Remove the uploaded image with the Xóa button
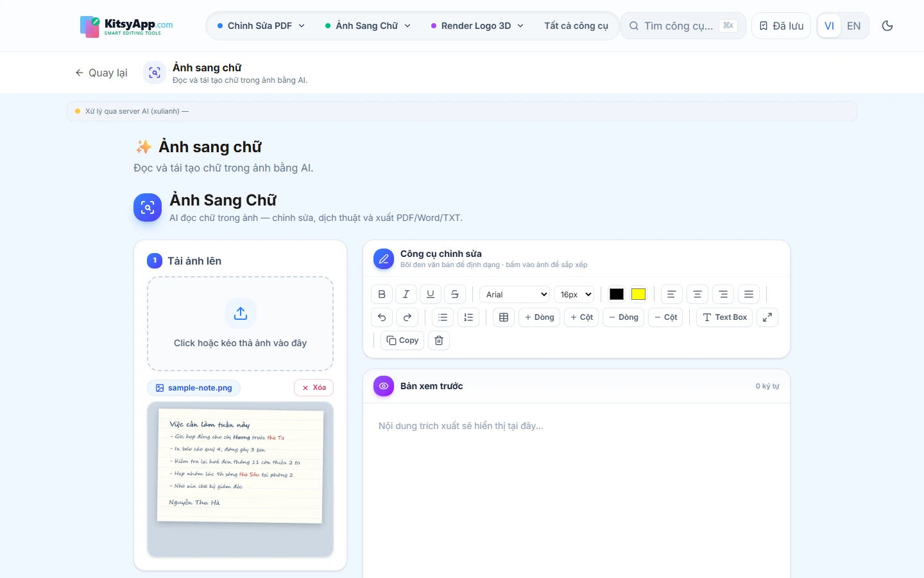This screenshot has height=578, width=924. click(314, 388)
